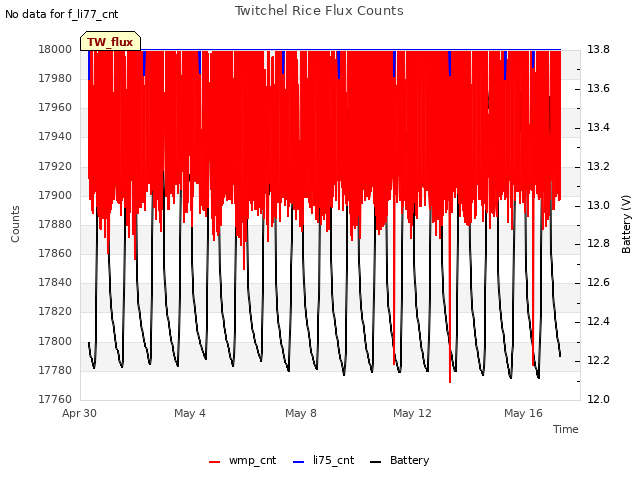Click the May 12 x-axis tick label
Viewport: 640px width, 480px height.
point(412,413)
